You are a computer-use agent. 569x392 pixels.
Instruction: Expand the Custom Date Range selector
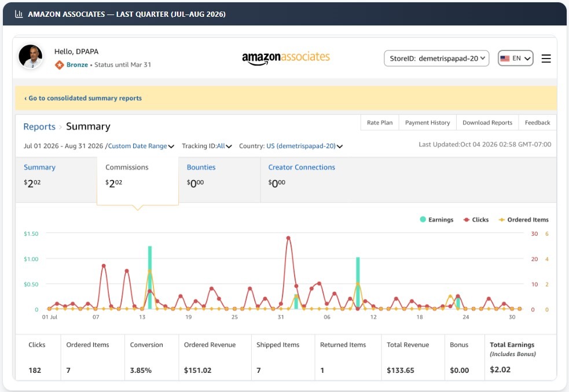pyautogui.click(x=141, y=146)
